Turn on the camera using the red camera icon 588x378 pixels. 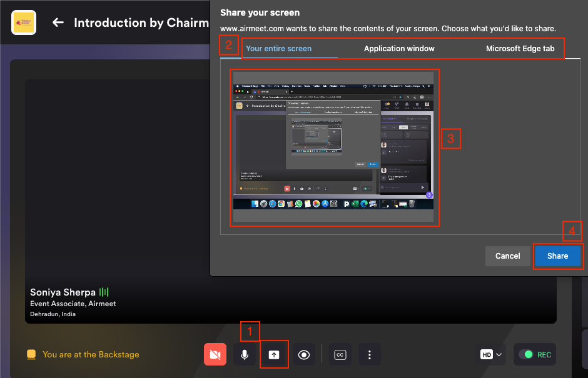215,354
